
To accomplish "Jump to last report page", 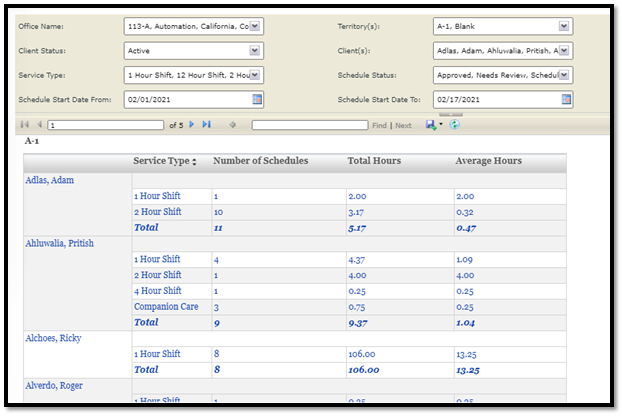I will (x=207, y=125).
